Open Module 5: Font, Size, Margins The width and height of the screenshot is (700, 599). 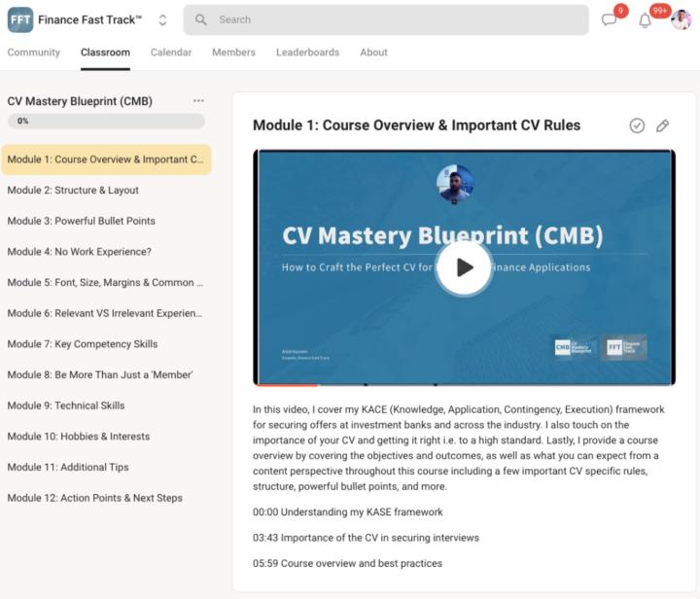106,283
